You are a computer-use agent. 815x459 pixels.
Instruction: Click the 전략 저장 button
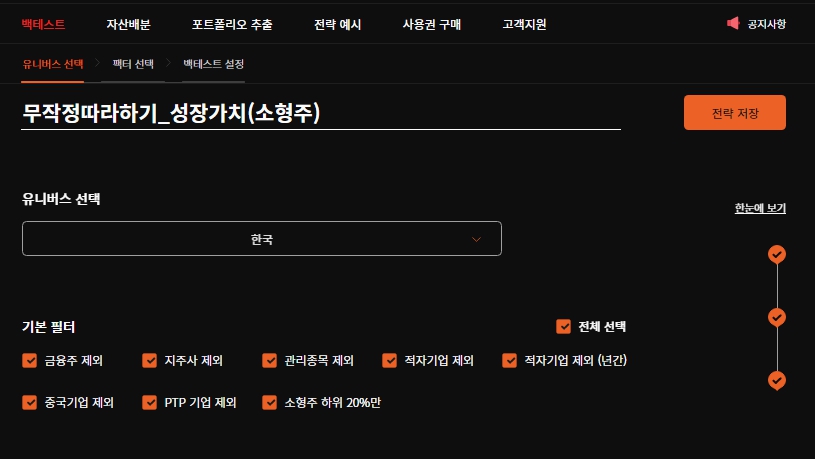[735, 112]
